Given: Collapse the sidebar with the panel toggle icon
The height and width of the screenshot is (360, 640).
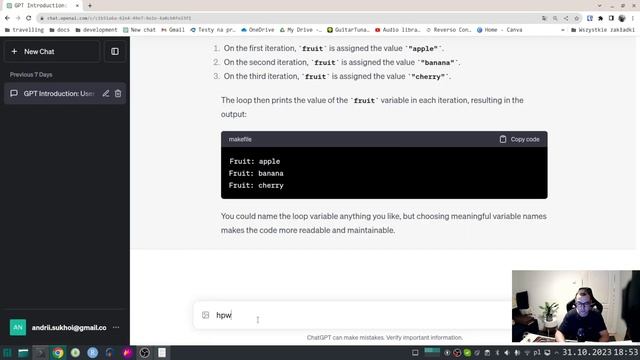Looking at the screenshot, I should tap(115, 51).
